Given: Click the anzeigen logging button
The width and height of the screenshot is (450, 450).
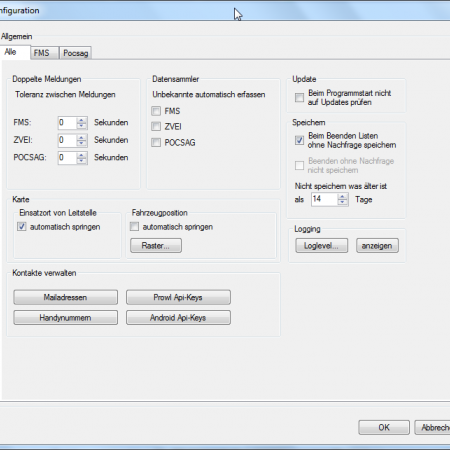Looking at the screenshot, I should pos(377,246).
